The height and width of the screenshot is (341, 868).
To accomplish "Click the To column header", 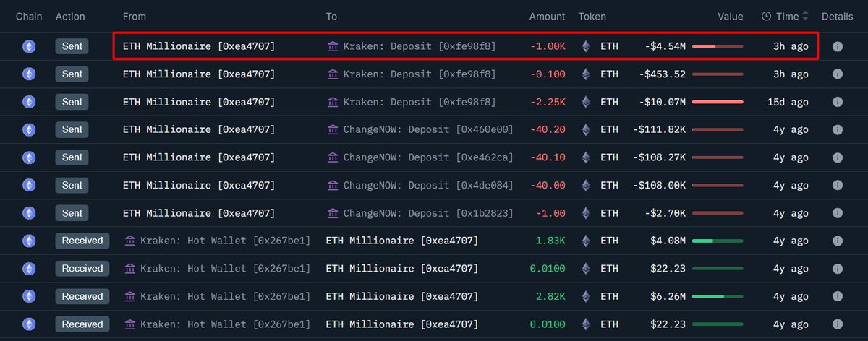I will 331,16.
